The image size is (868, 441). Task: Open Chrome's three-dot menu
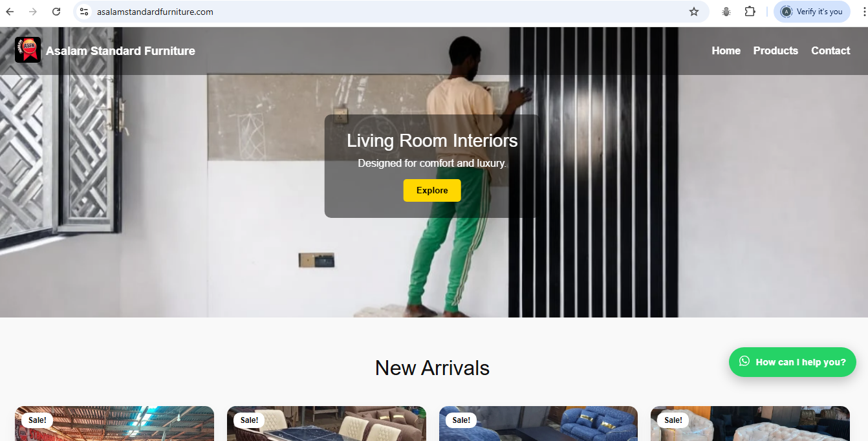[864, 12]
